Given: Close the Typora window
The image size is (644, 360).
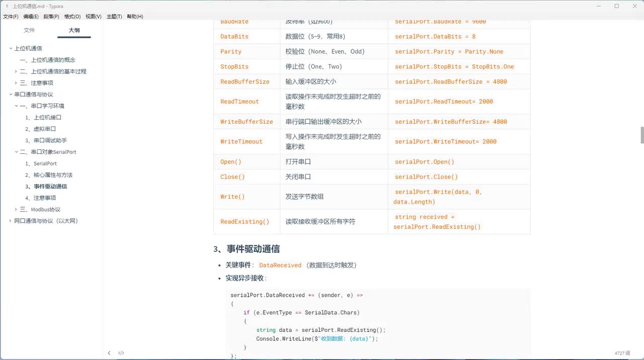Looking at the screenshot, I should [635, 6].
